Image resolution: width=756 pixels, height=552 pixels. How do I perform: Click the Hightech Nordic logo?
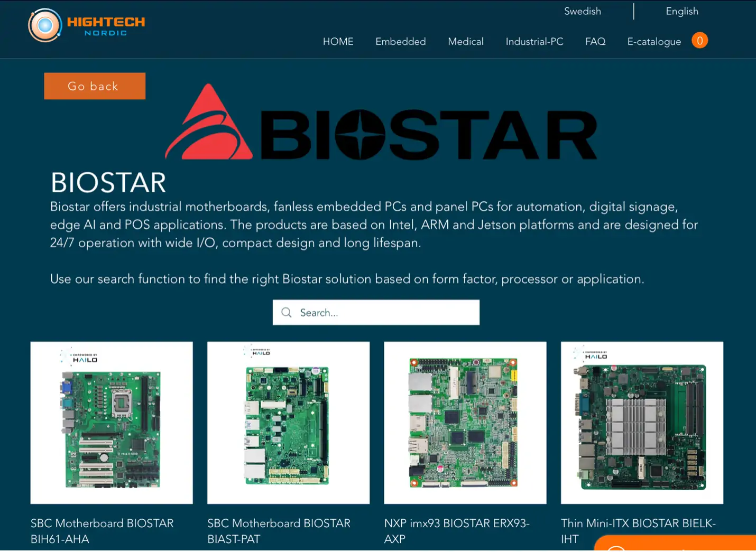87,25
